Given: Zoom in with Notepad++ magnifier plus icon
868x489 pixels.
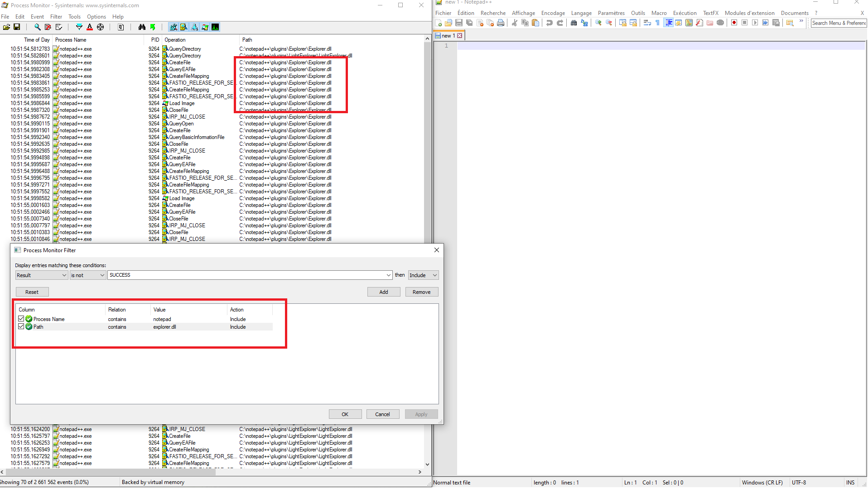Looking at the screenshot, I should pyautogui.click(x=598, y=23).
